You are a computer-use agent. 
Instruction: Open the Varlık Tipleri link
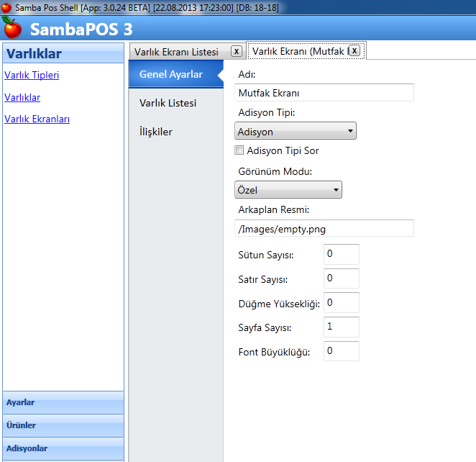[x=32, y=75]
